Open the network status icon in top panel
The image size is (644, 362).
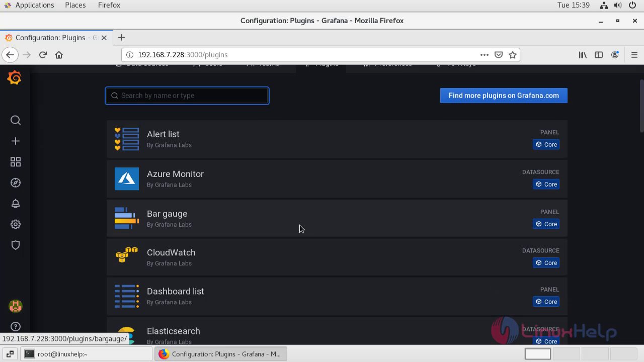[604, 5]
